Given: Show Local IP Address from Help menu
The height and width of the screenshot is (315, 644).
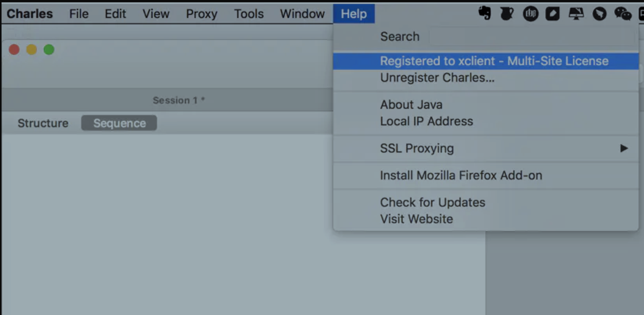Looking at the screenshot, I should pos(426,121).
